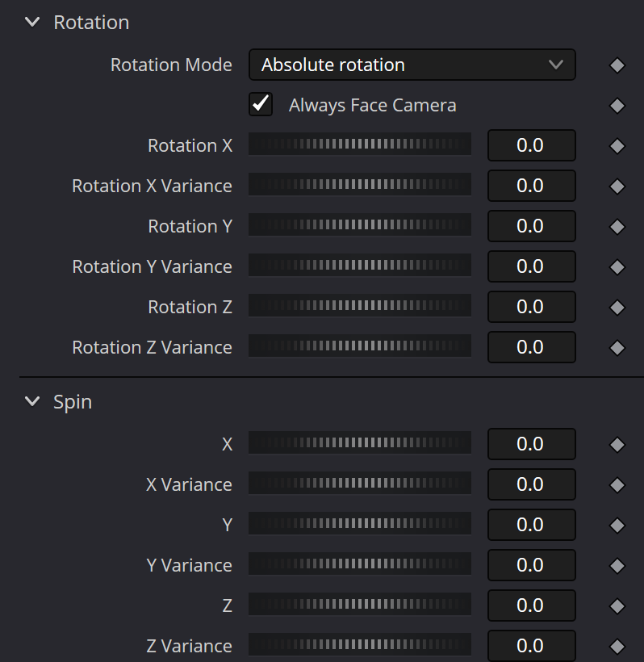Click Spin X value field
Viewport: 644px width, 662px height.
click(532, 444)
